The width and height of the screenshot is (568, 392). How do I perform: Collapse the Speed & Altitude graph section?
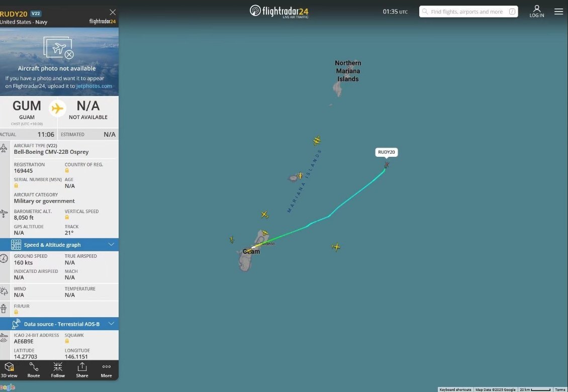pyautogui.click(x=111, y=245)
